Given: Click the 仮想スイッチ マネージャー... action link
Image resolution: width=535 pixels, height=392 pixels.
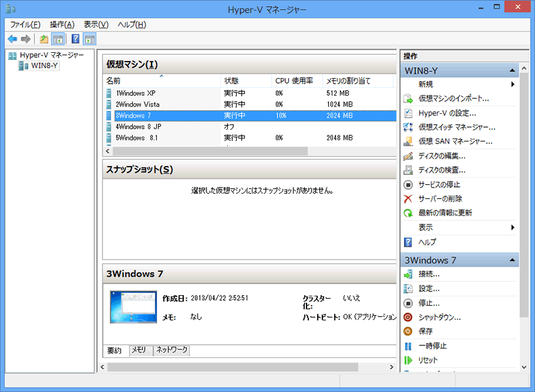Looking at the screenshot, I should (x=457, y=127).
